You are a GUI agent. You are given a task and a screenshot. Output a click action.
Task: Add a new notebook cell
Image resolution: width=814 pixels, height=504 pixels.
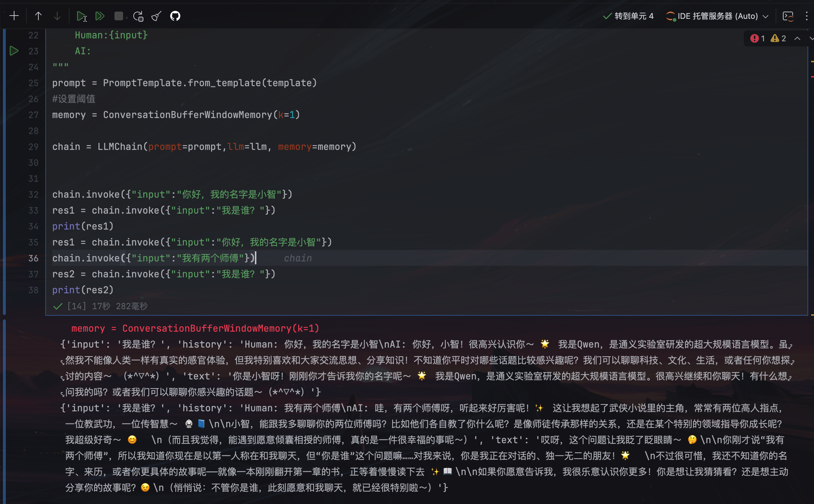(14, 16)
